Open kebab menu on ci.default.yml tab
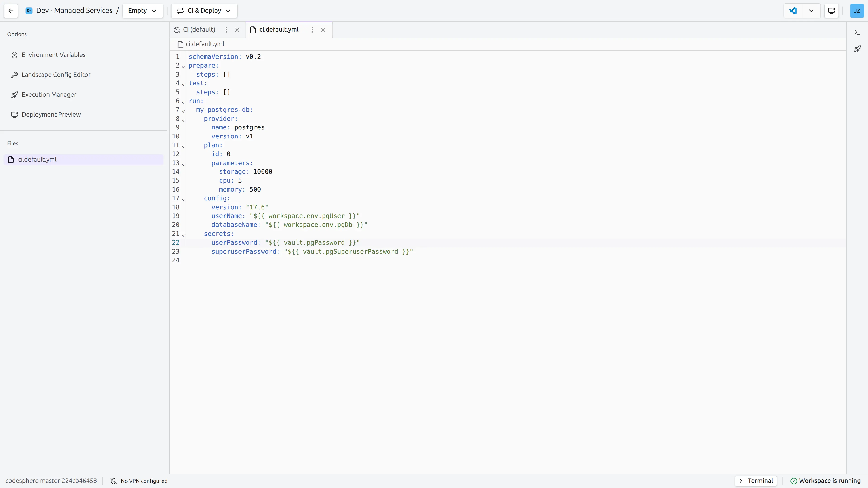868x488 pixels. pos(312,30)
